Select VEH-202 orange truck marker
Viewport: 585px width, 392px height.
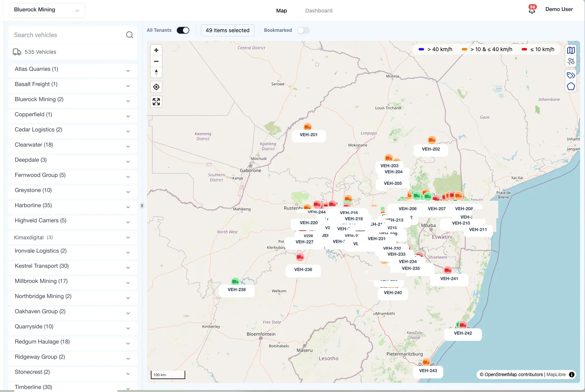tap(432, 140)
